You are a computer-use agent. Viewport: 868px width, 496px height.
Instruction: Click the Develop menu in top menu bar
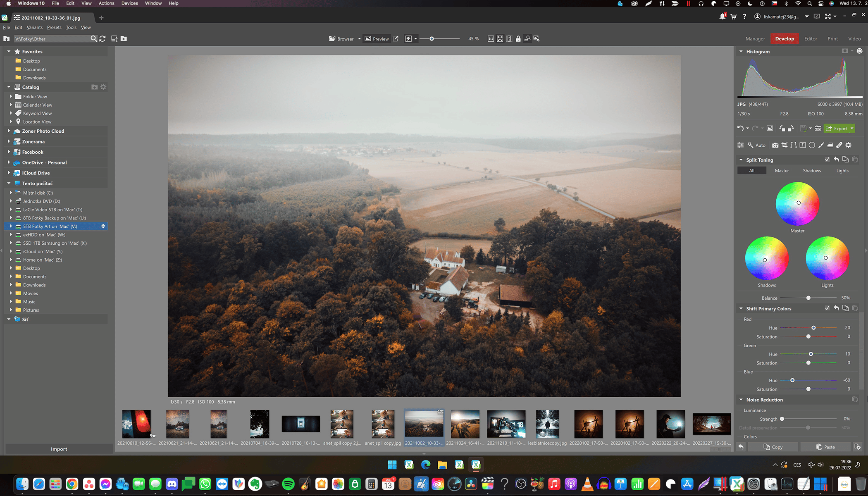(x=785, y=39)
